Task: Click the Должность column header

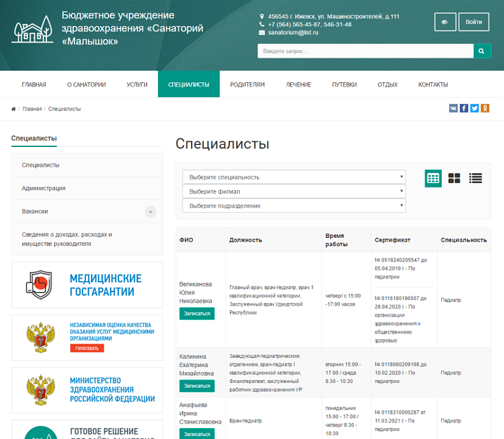Action: click(x=245, y=240)
